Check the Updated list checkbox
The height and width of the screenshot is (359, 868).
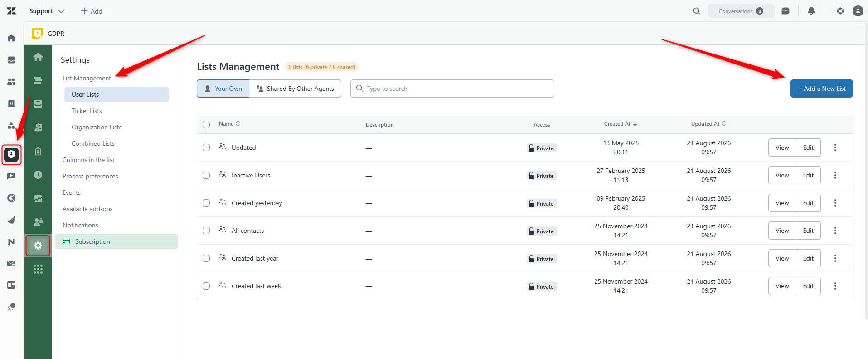[x=206, y=148]
